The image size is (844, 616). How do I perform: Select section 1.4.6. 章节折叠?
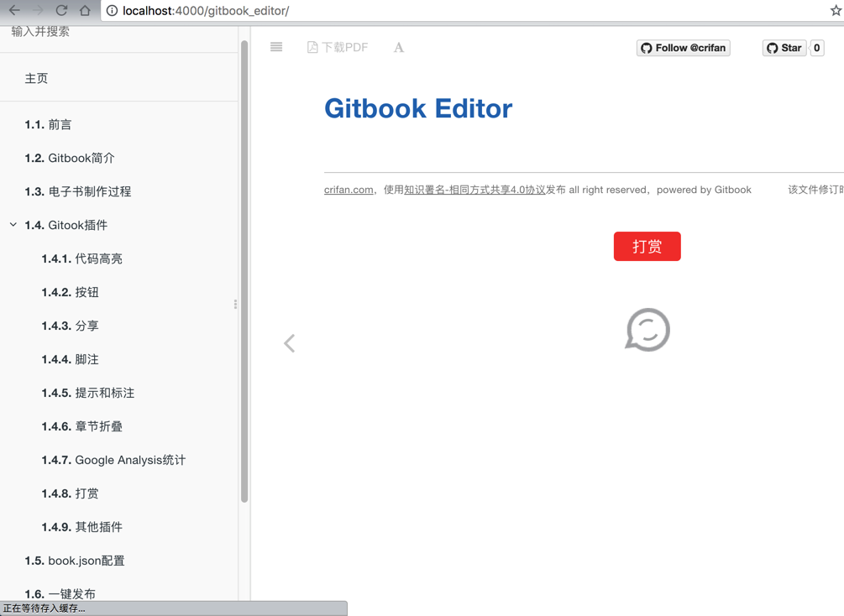click(x=81, y=426)
